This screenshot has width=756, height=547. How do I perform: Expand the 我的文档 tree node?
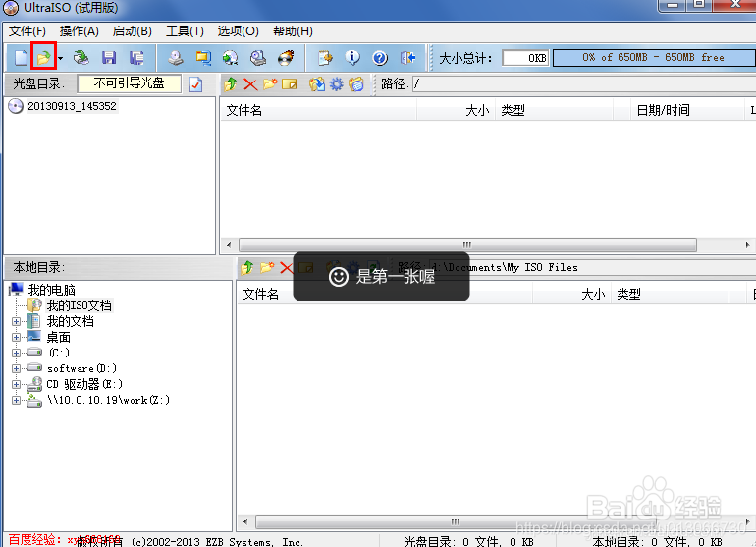[17, 321]
